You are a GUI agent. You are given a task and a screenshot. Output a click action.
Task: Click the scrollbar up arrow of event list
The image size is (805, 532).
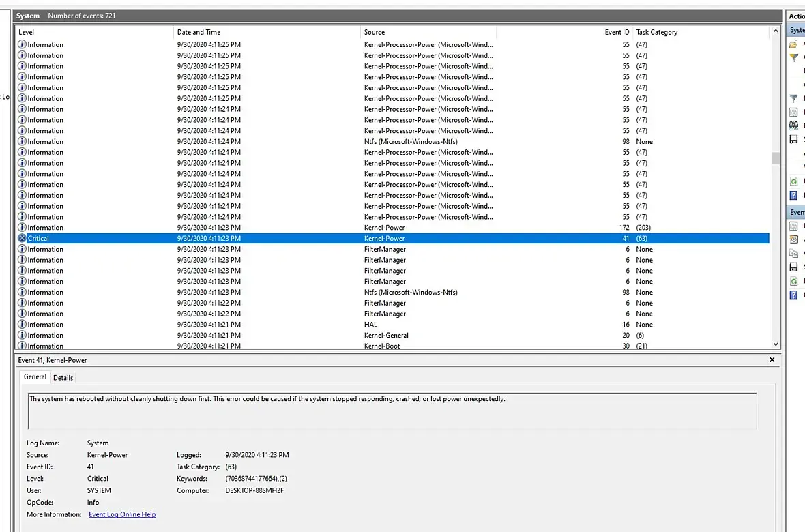click(x=775, y=31)
